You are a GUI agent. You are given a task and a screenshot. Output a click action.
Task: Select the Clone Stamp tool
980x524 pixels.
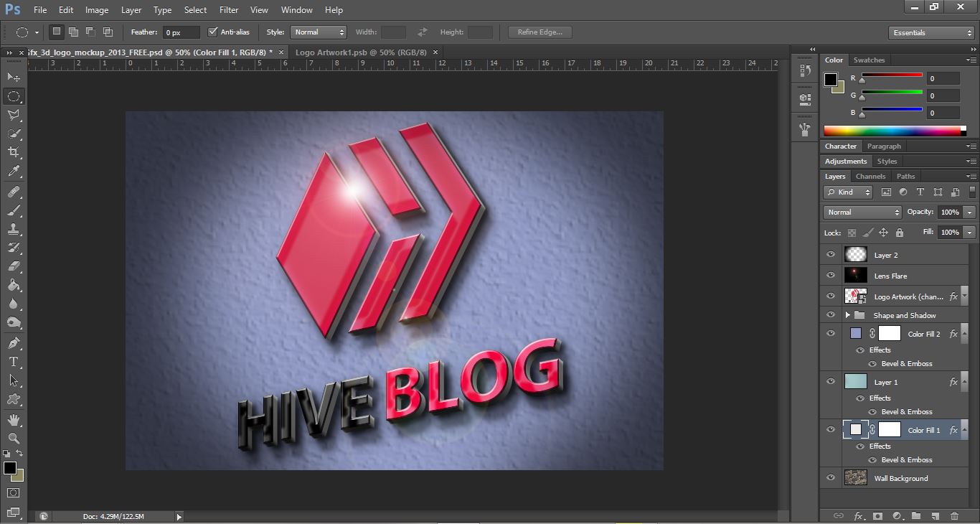click(x=14, y=230)
